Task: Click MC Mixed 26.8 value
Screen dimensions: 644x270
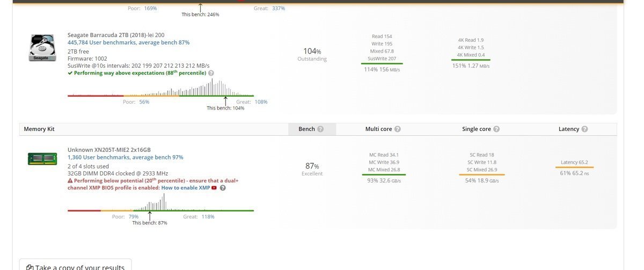Action: [383, 170]
